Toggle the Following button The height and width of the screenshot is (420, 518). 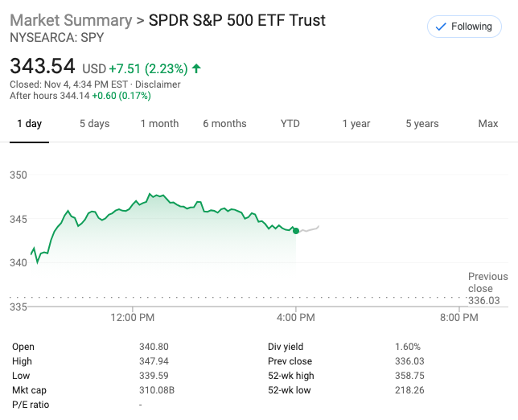point(464,27)
